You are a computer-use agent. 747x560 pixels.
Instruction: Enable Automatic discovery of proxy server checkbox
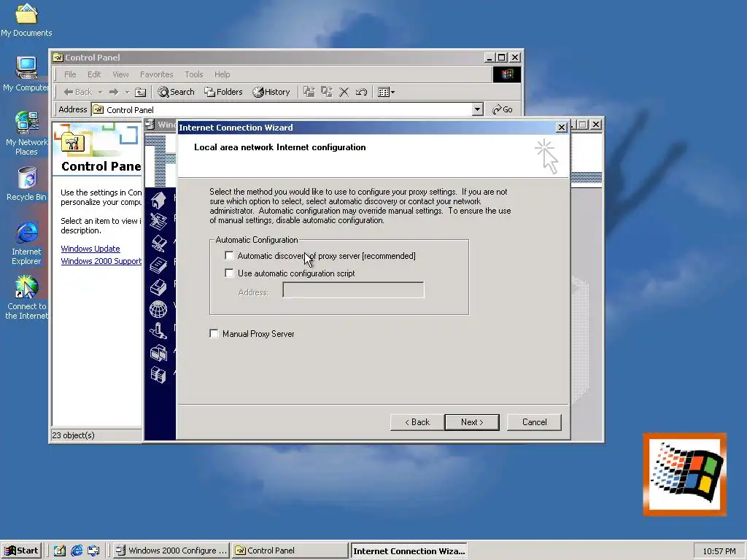(229, 256)
